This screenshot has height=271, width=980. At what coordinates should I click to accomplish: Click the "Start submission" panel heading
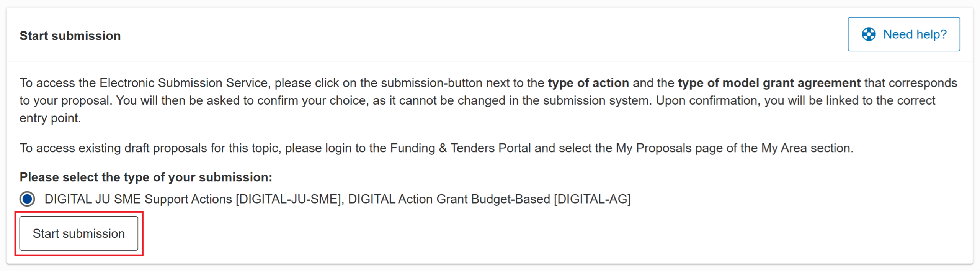[x=70, y=36]
